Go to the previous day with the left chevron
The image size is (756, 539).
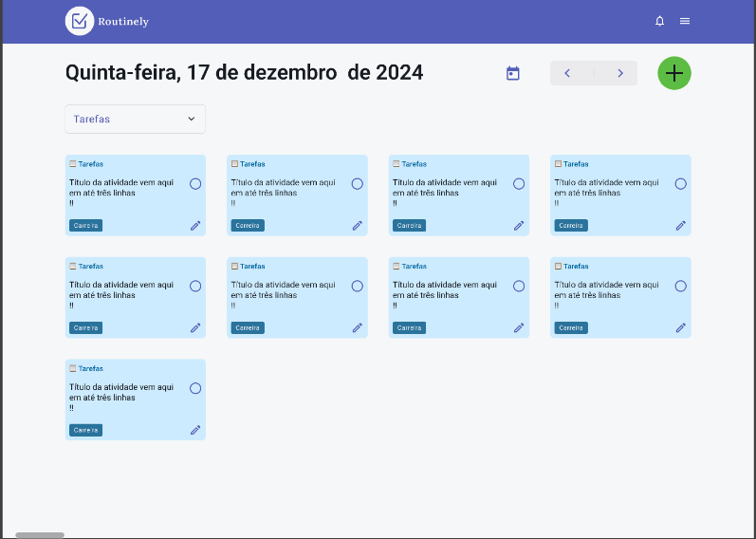pos(567,73)
